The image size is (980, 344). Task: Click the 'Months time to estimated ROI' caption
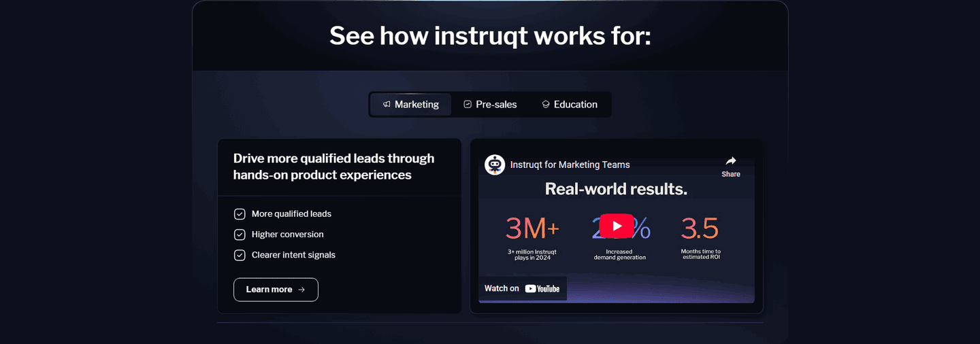[x=700, y=254]
